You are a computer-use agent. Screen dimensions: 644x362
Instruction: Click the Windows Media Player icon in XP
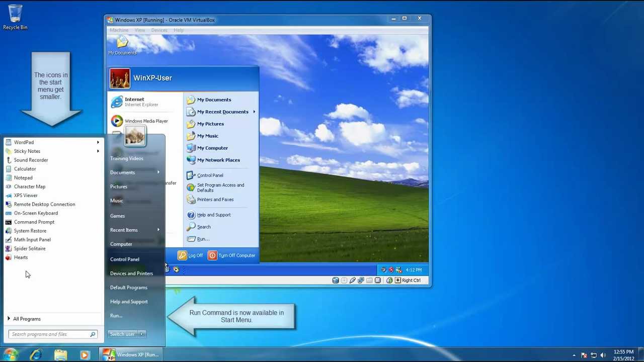tap(117, 121)
